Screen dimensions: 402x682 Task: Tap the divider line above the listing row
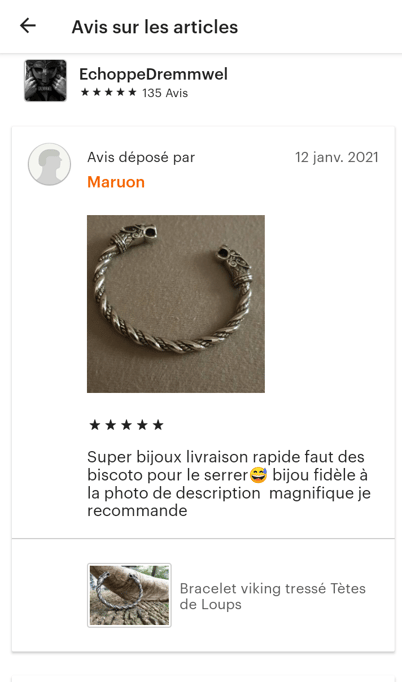click(x=203, y=538)
